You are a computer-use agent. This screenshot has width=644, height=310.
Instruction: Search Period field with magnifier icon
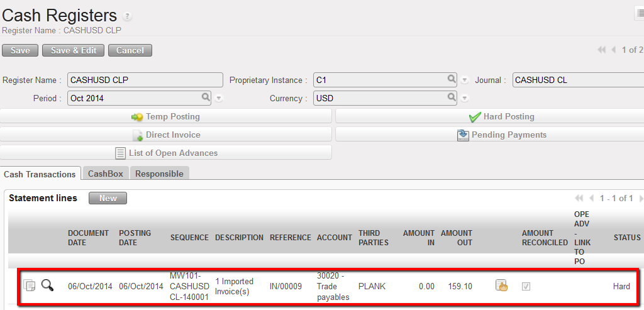(206, 97)
